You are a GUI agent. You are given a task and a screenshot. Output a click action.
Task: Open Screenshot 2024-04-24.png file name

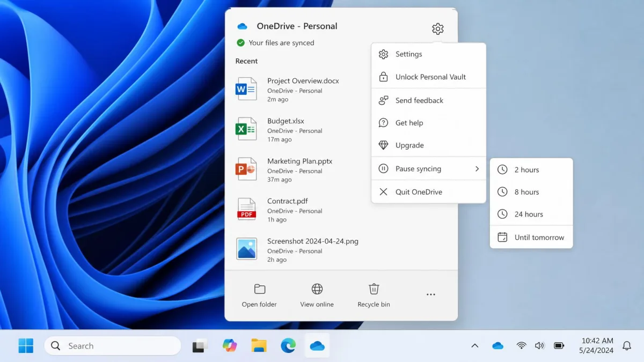coord(313,241)
